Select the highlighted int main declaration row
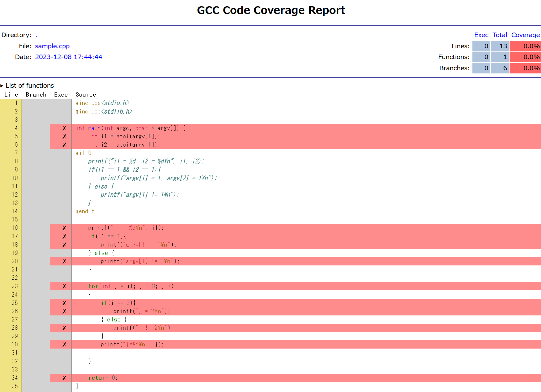Viewport: 541px width, 392px height. click(200, 128)
